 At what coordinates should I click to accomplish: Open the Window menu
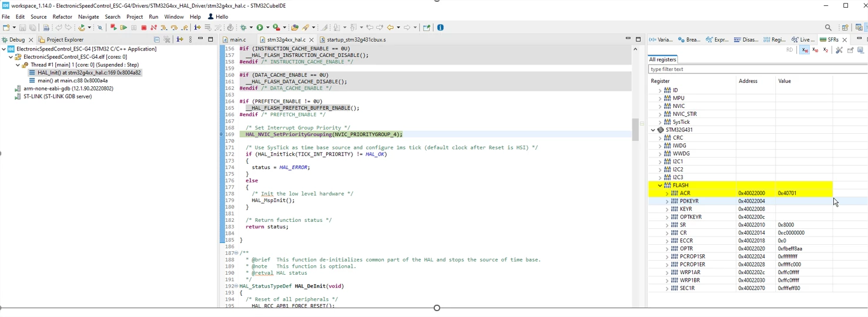(174, 17)
